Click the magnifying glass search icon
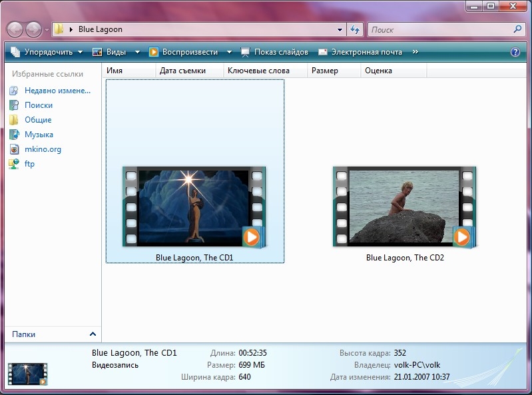Screen dimensions: 532x395 click(517, 29)
